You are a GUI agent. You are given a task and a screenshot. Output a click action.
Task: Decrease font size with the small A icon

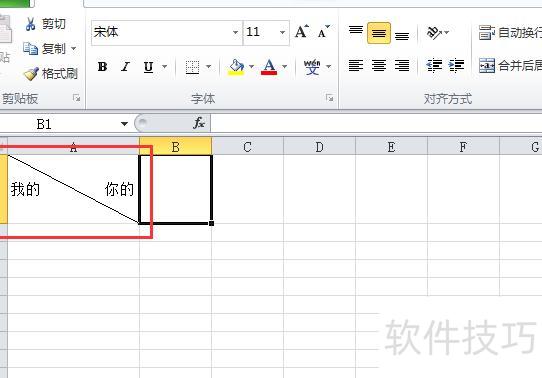coord(323,31)
